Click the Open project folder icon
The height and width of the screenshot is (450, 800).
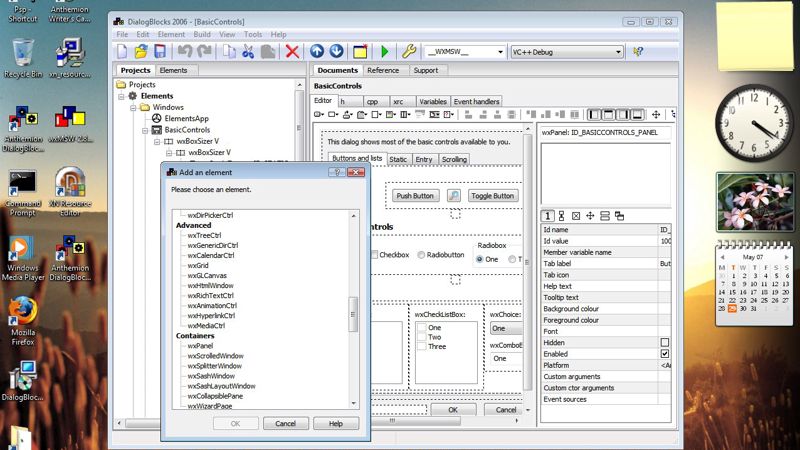tap(141, 52)
